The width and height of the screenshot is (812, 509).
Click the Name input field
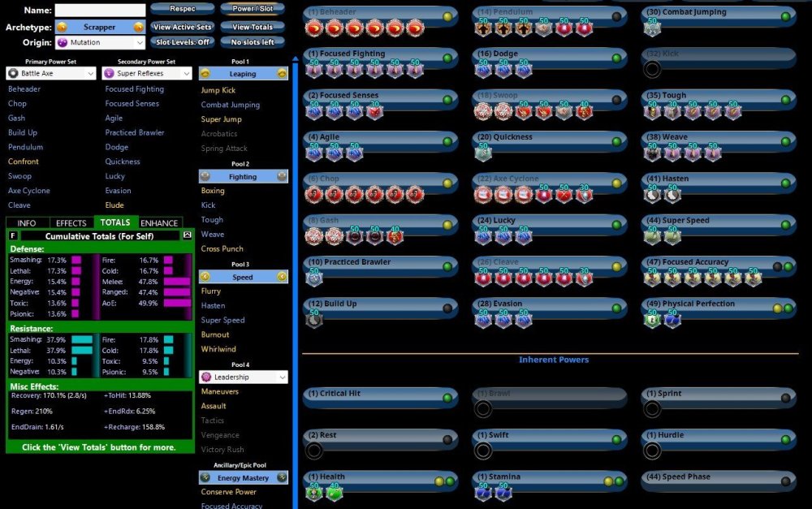coord(100,11)
